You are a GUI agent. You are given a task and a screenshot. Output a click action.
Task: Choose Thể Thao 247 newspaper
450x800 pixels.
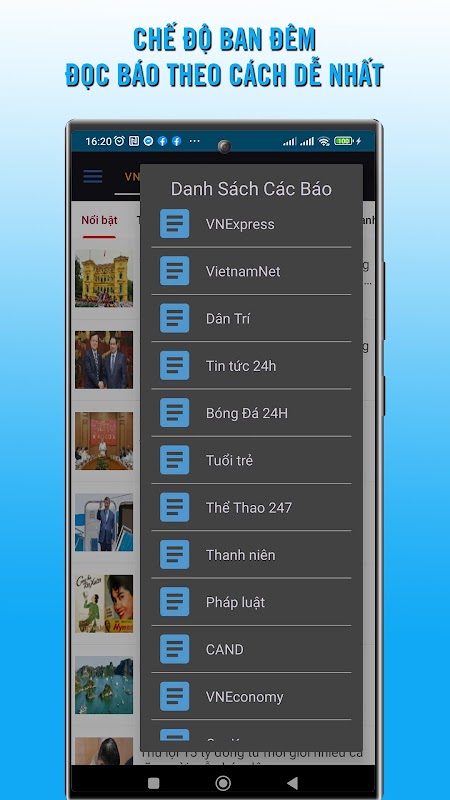click(251, 507)
